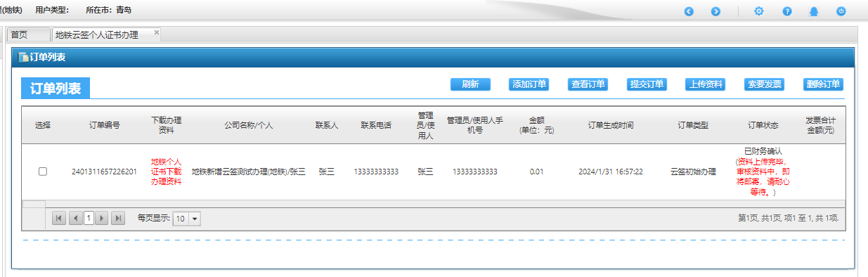
Task: Go to last page pager icon
Action: 118,219
